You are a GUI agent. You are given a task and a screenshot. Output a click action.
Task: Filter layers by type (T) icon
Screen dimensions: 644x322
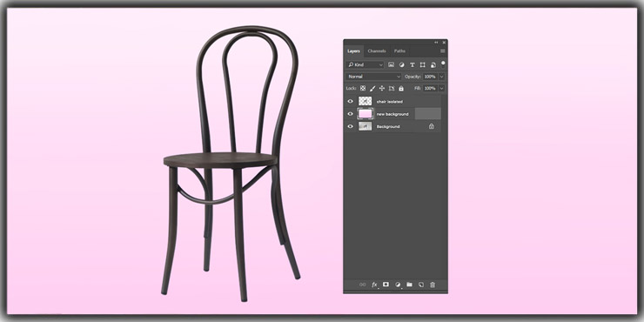[x=412, y=65]
